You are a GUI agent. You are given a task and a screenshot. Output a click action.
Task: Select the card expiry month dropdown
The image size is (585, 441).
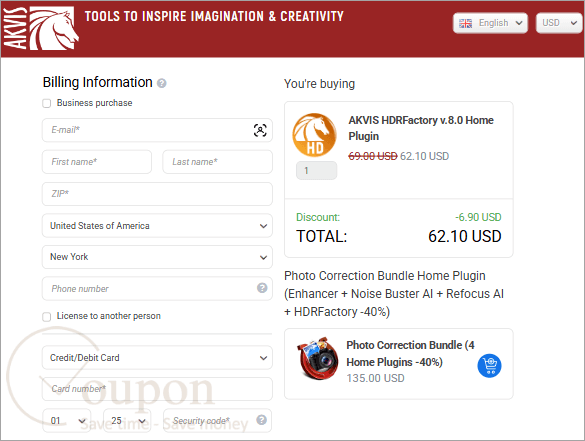67,420
